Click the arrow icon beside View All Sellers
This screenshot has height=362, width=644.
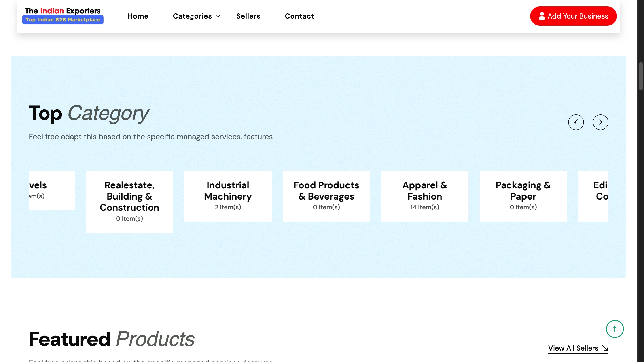[605, 348]
